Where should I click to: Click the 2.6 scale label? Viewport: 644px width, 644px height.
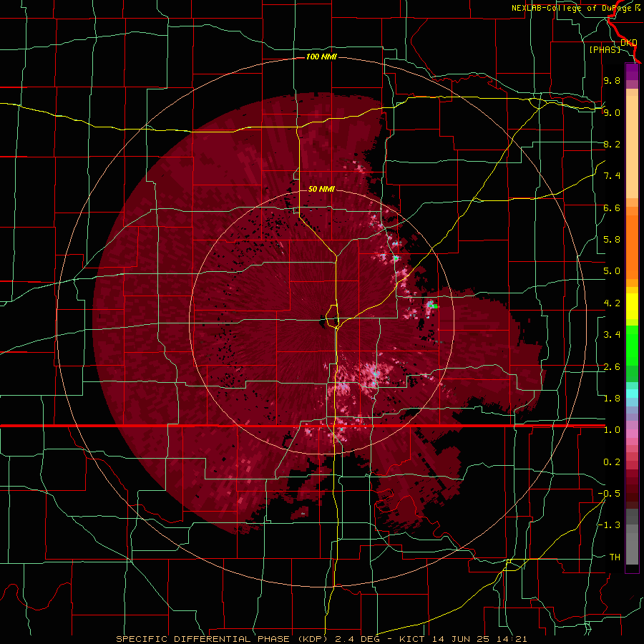click(612, 367)
